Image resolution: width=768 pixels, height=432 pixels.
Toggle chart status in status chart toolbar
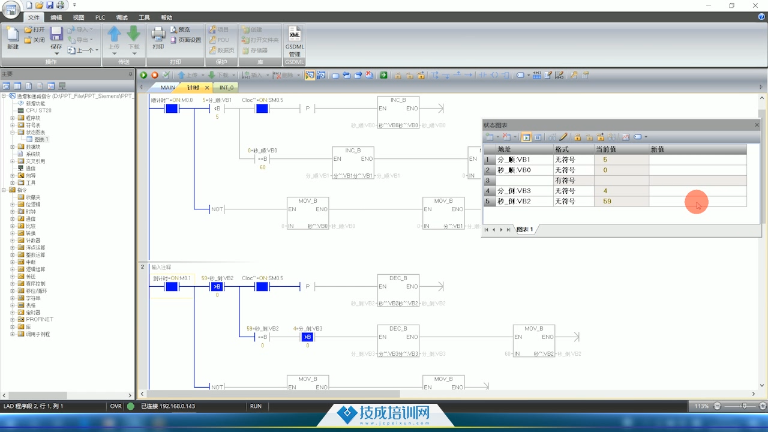[526, 137]
